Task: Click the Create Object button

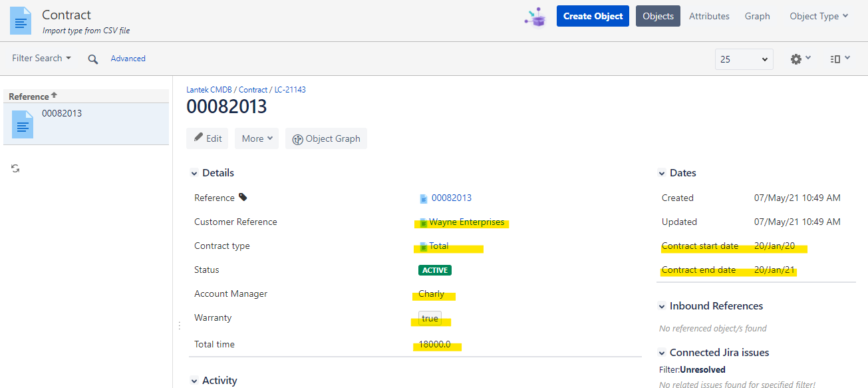Action: 593,16
